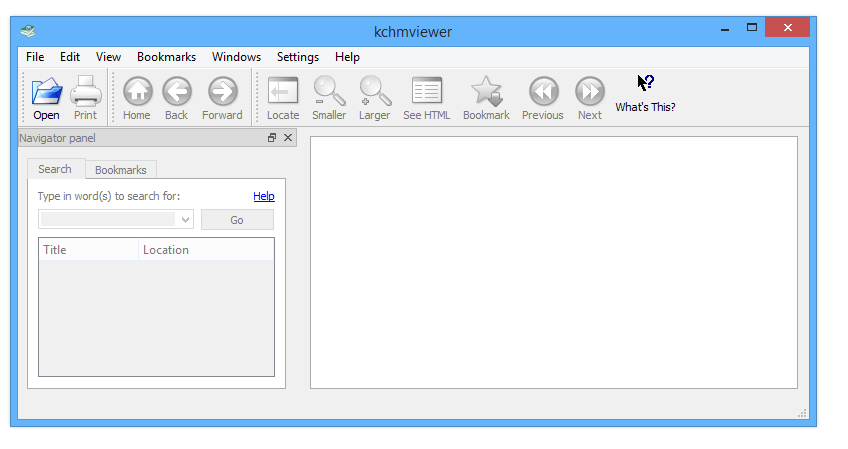848x449 pixels.
Task: Click the kchmviewer application icon in title bar
Action: (x=28, y=31)
